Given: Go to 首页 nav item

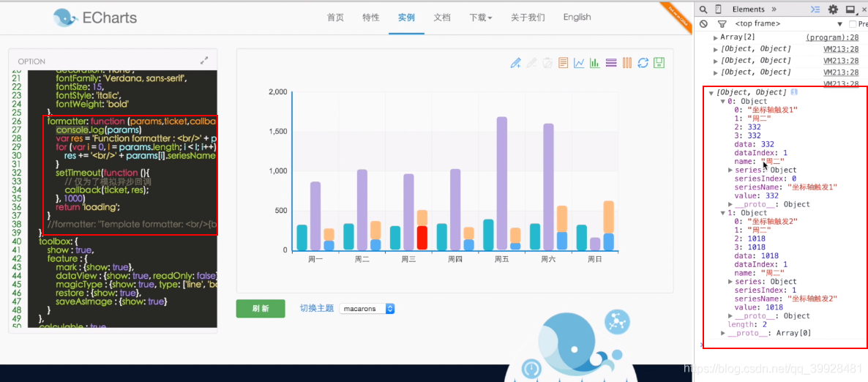Looking at the screenshot, I should coord(335,17).
